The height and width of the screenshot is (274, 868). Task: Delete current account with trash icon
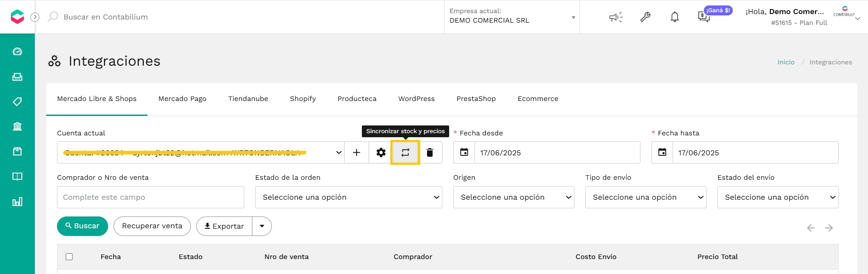click(430, 153)
